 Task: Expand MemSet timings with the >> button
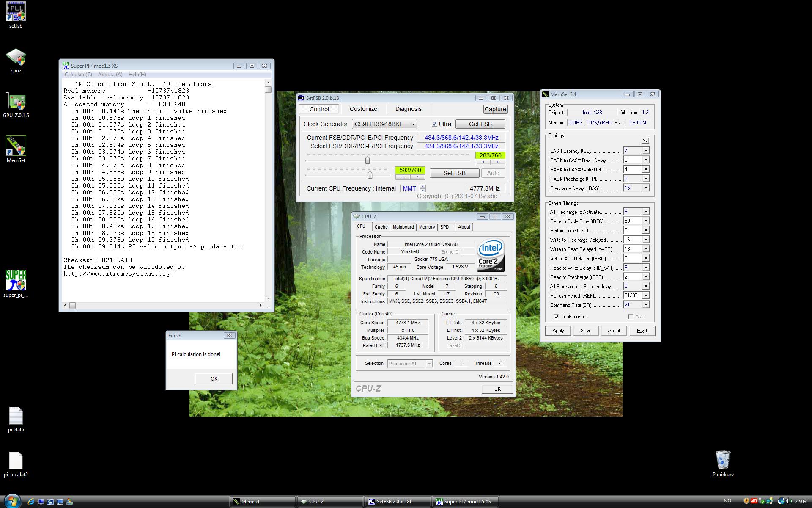(x=645, y=141)
